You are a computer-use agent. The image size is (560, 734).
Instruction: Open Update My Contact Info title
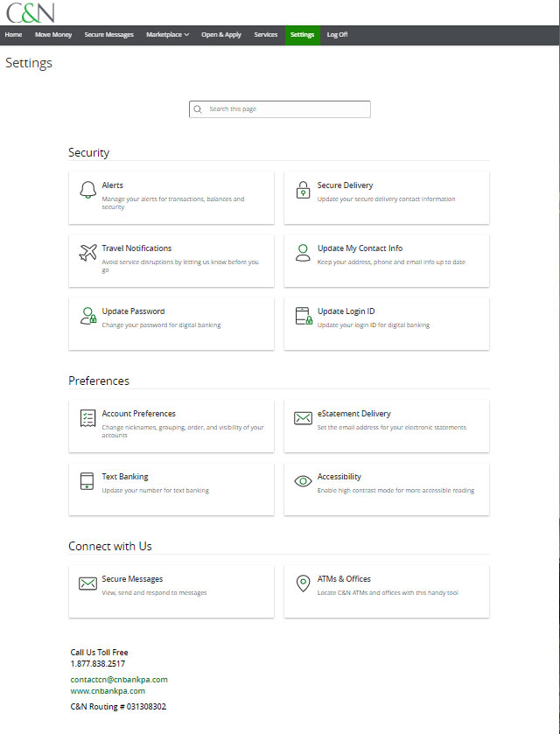pyautogui.click(x=360, y=248)
